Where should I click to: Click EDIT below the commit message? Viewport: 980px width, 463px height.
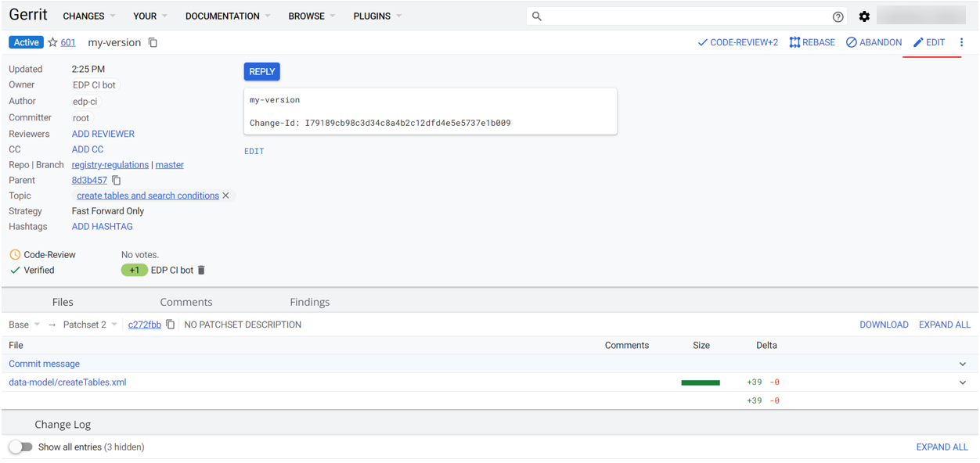pos(254,151)
